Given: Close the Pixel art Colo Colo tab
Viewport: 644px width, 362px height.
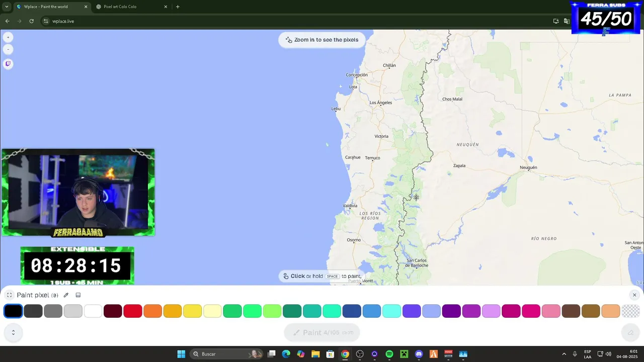Looking at the screenshot, I should pos(166,7).
